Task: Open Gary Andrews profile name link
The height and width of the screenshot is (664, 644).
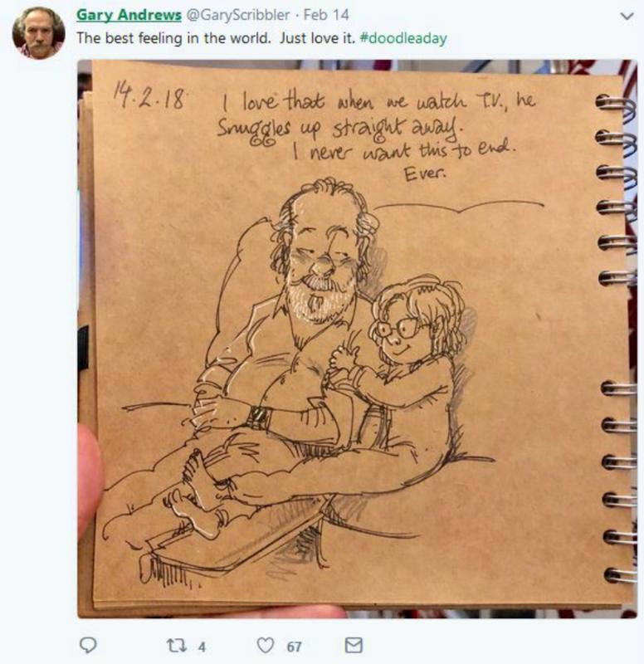Action: (x=129, y=15)
